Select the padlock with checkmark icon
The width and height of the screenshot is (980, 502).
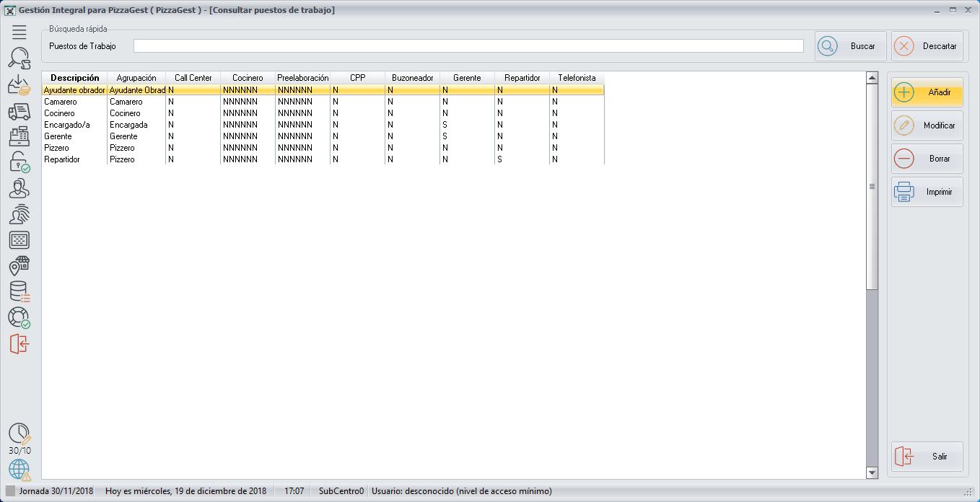[x=19, y=162]
